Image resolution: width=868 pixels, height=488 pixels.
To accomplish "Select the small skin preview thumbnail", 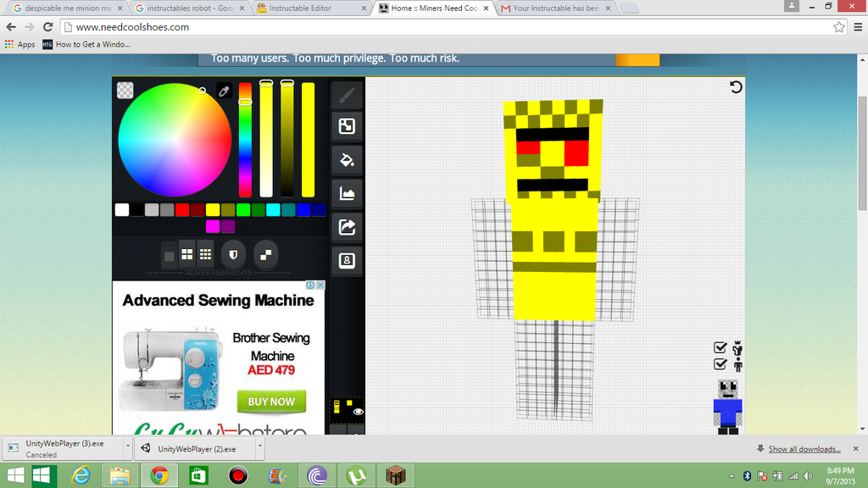I will [x=728, y=407].
